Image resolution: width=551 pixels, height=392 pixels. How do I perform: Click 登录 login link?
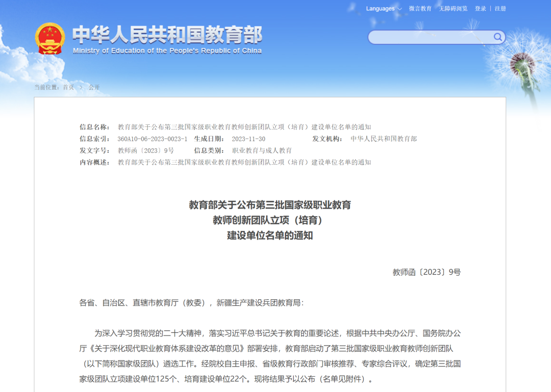pos(481,9)
